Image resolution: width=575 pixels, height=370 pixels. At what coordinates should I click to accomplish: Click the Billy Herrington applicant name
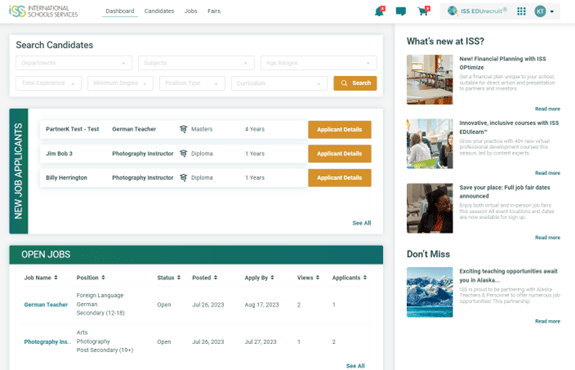point(66,177)
